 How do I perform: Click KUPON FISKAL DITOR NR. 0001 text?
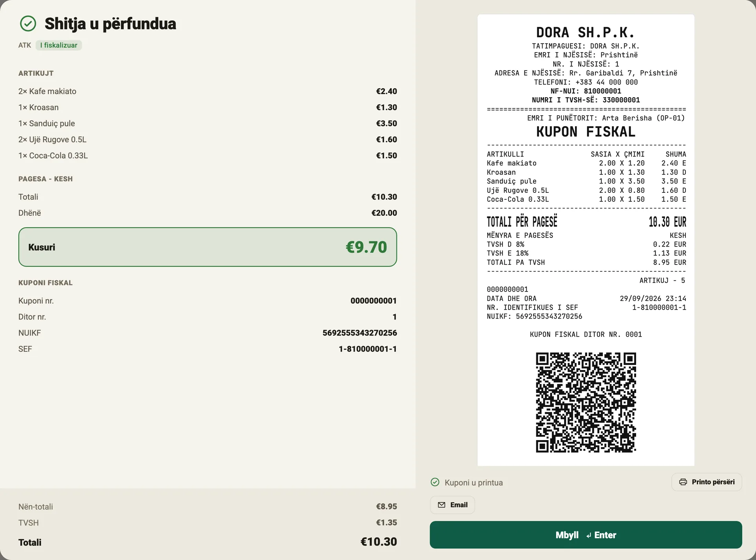586,334
